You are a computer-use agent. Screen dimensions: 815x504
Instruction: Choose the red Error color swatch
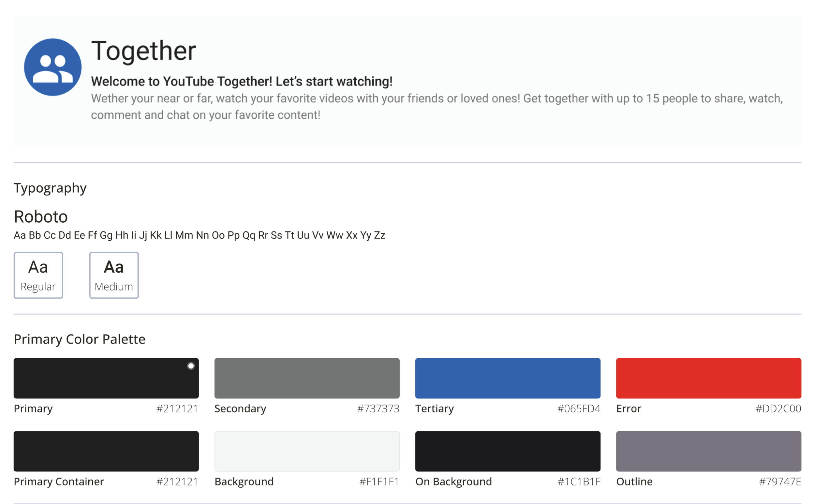pyautogui.click(x=708, y=378)
